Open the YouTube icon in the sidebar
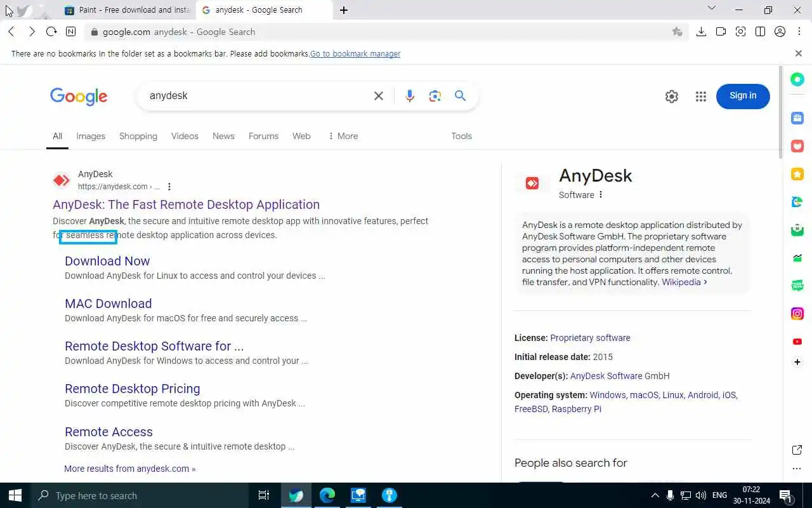 tap(797, 342)
